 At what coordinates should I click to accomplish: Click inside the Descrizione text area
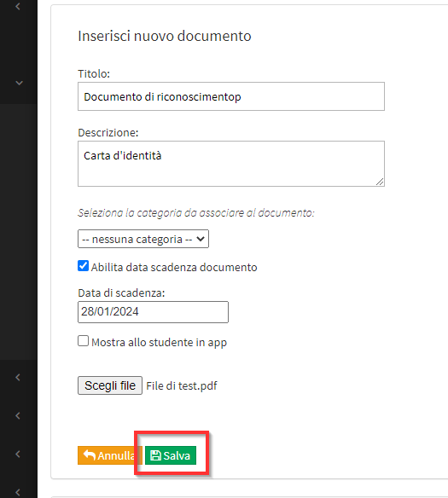(x=231, y=164)
